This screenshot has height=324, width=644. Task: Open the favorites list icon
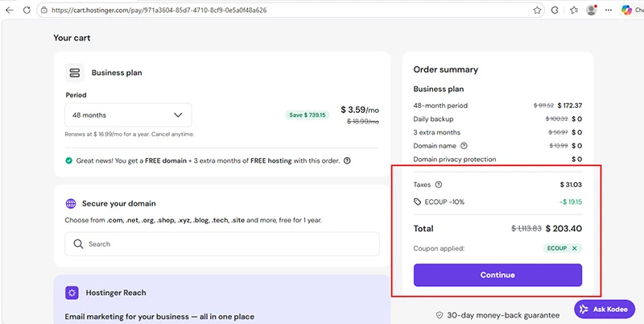click(x=574, y=10)
